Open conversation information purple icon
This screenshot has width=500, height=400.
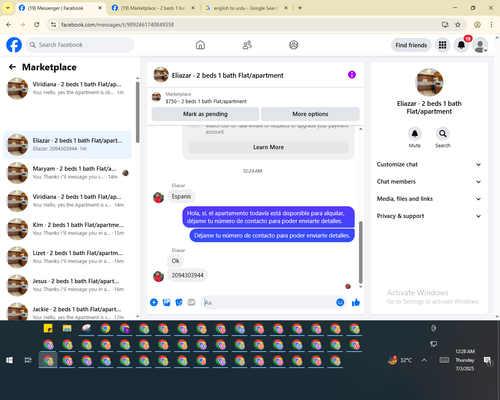pyautogui.click(x=352, y=75)
